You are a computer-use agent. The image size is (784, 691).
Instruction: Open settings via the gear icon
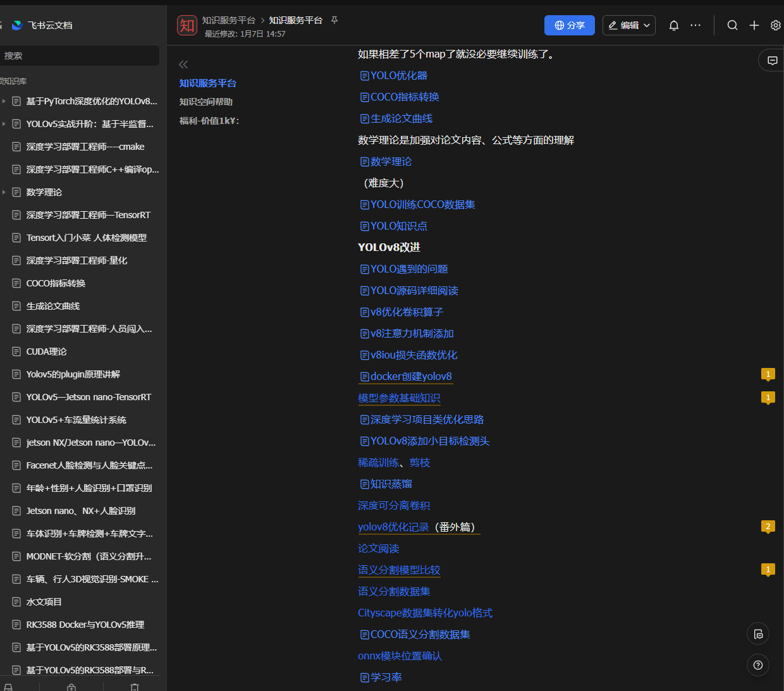775,25
